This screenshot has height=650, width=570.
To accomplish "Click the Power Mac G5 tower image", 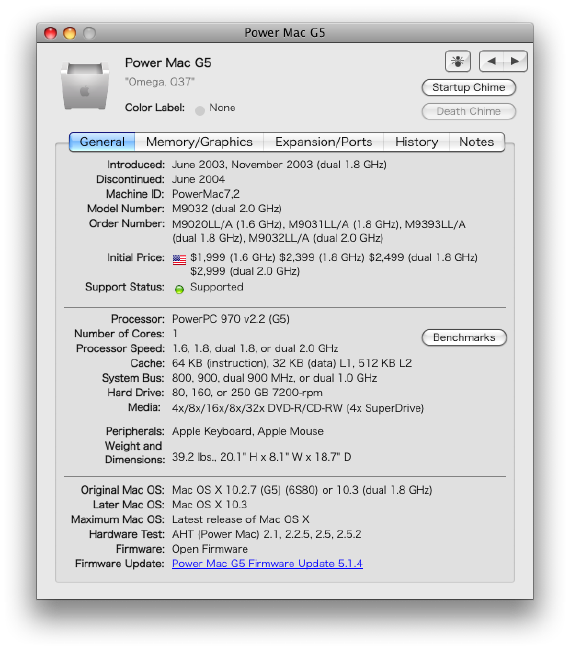I will coord(85,85).
